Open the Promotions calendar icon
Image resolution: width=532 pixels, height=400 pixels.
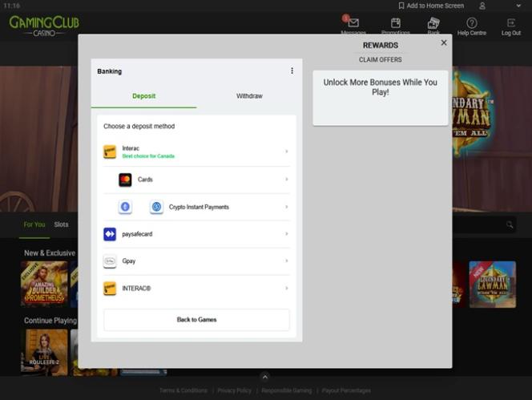click(x=395, y=22)
